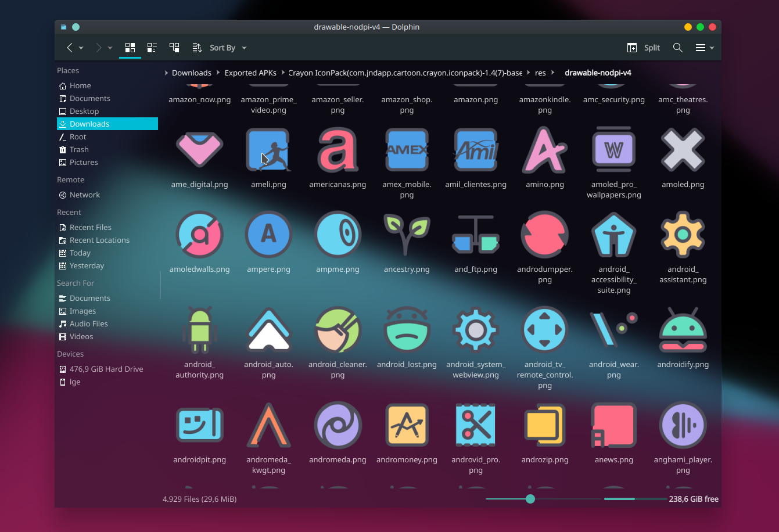Search for Audio Files in sidebar
This screenshot has height=532, width=779.
click(x=107, y=323)
